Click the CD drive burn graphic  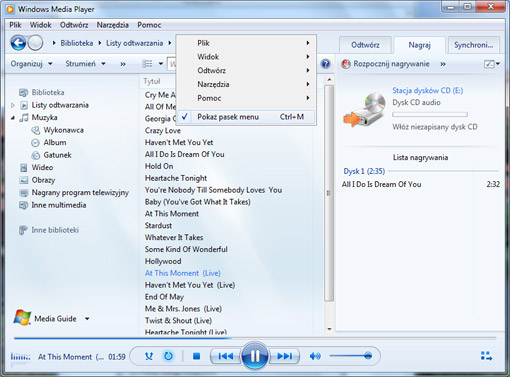[365, 110]
